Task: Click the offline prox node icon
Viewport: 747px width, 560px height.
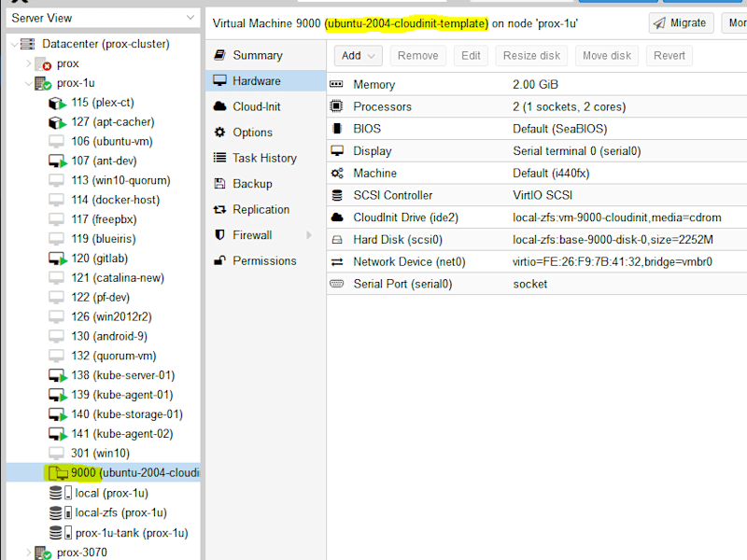Action: (43, 63)
